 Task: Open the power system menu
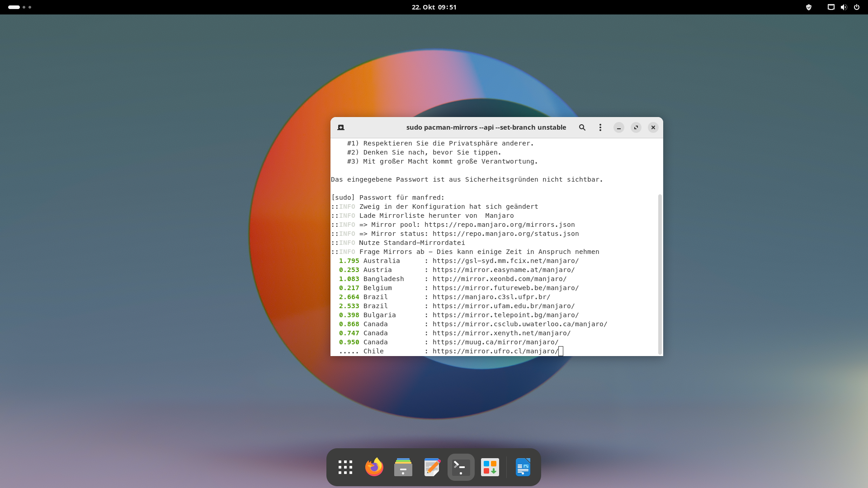click(x=856, y=7)
